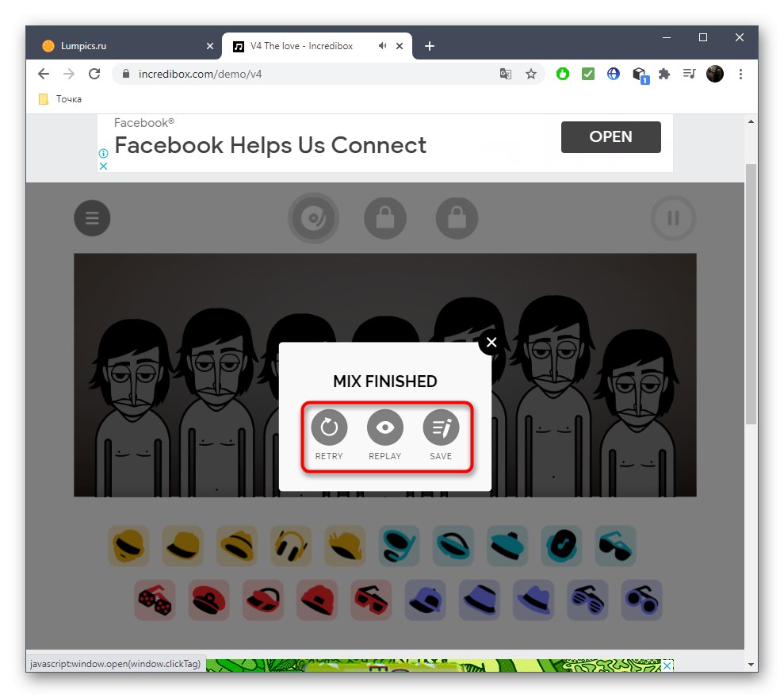Click the page vertical scrollbar thumb

tap(751, 293)
